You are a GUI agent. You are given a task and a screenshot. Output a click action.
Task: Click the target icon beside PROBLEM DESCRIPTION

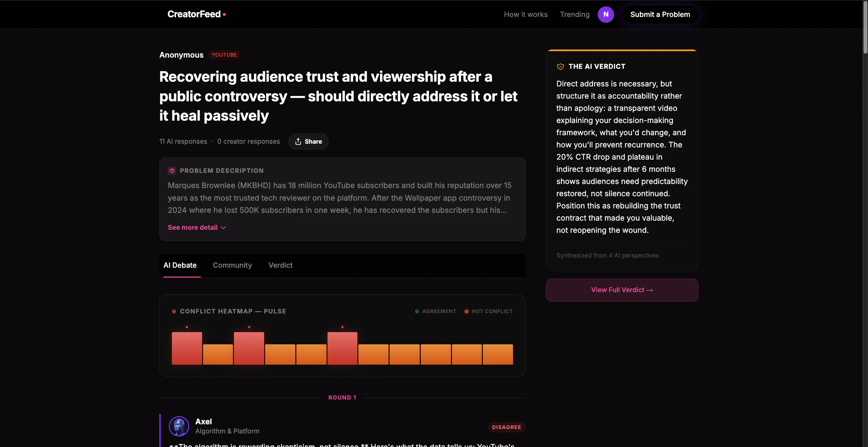[x=172, y=170]
